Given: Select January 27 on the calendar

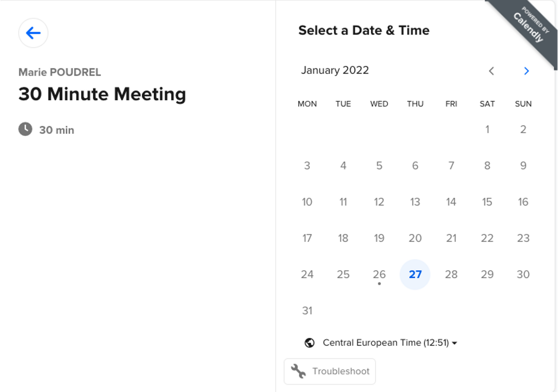Looking at the screenshot, I should point(415,275).
